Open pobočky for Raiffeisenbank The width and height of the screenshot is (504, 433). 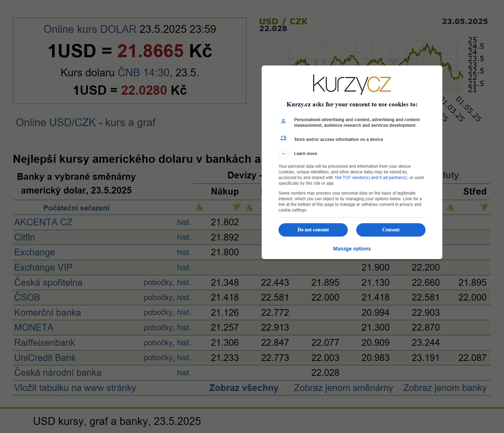[158, 343]
